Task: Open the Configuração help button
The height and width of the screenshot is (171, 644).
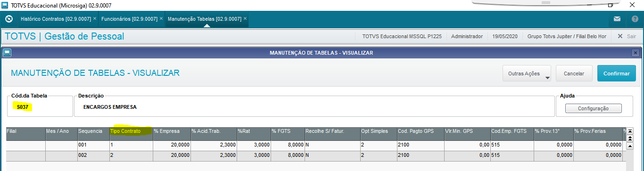Action: 593,108
